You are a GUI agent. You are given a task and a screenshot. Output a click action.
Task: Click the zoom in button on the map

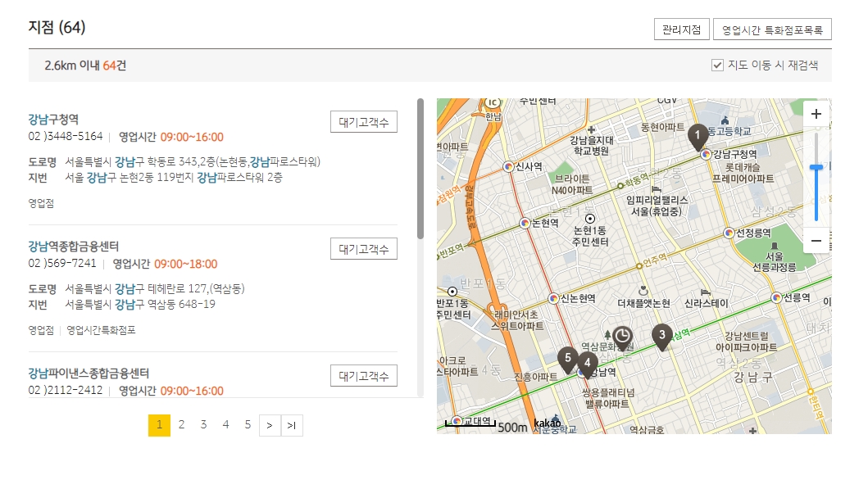pos(816,115)
